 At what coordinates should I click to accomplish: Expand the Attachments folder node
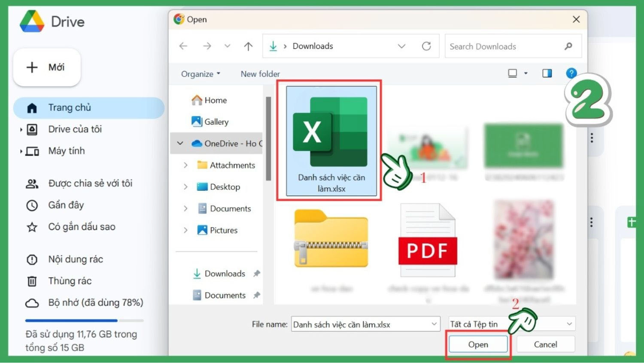185,165
